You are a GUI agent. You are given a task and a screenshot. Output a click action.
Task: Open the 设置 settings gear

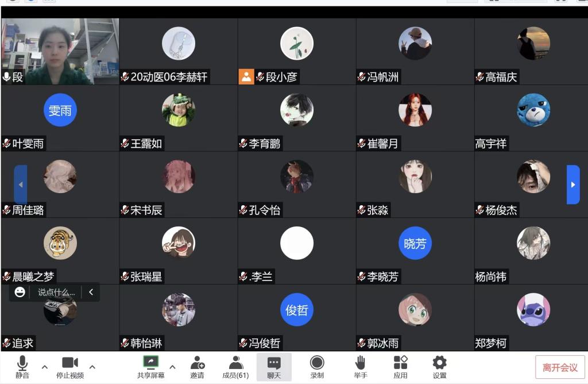(439, 367)
